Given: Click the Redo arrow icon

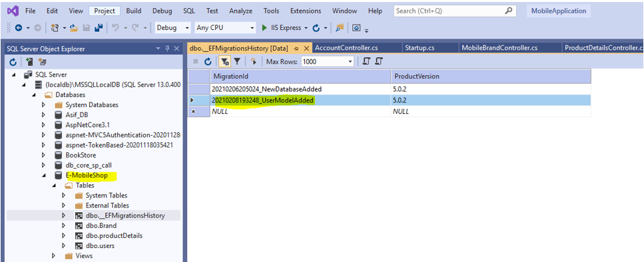Looking at the screenshot, I should click(135, 28).
